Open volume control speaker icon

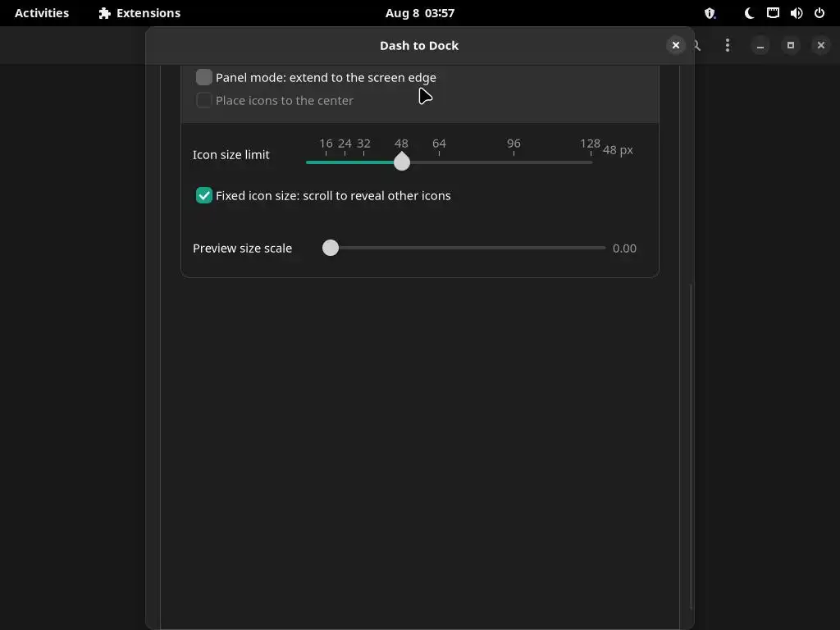[x=797, y=13]
